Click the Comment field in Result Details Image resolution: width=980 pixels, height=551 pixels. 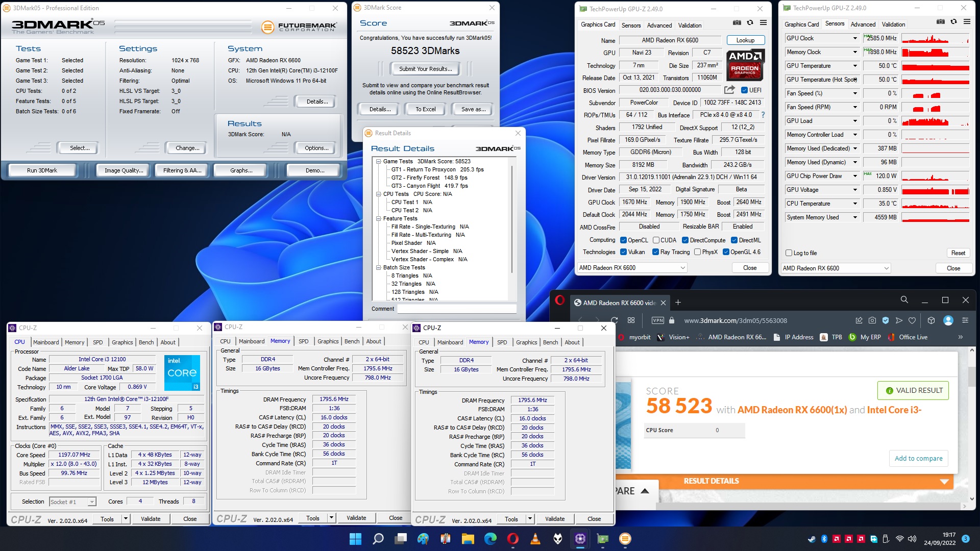(457, 309)
